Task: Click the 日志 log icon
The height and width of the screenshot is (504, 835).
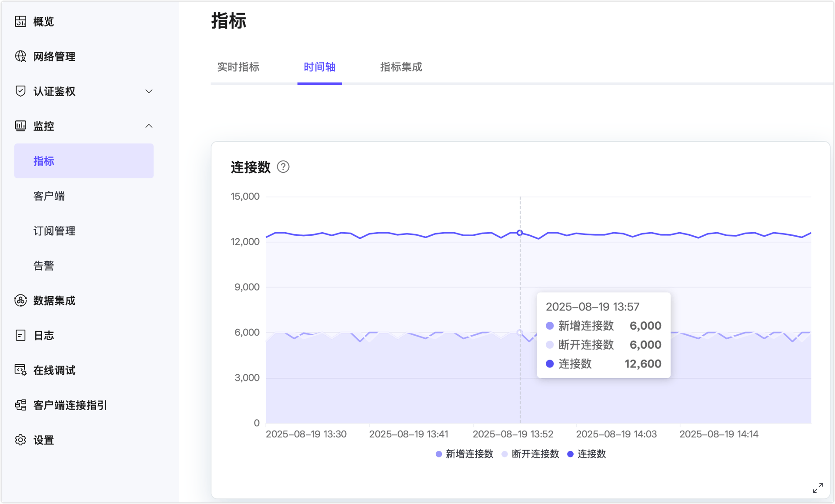Action: point(20,335)
